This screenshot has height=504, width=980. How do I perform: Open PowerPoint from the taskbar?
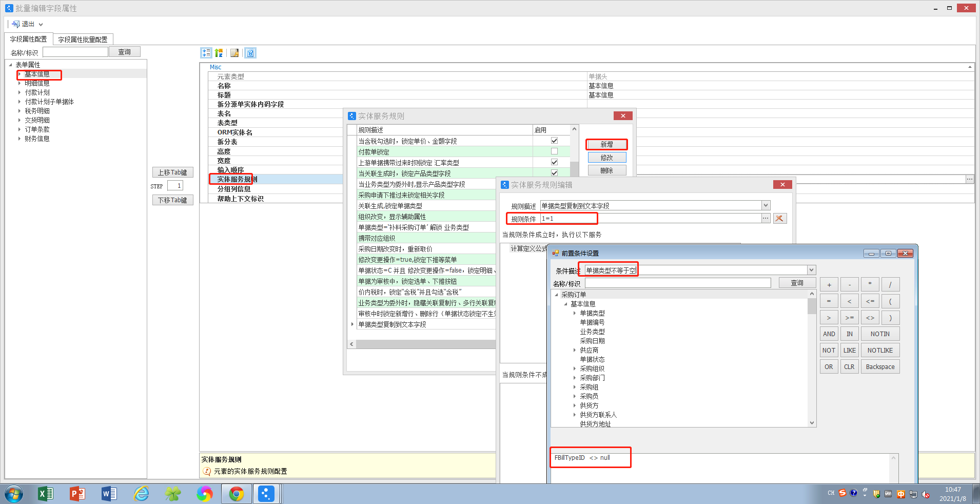click(77, 494)
